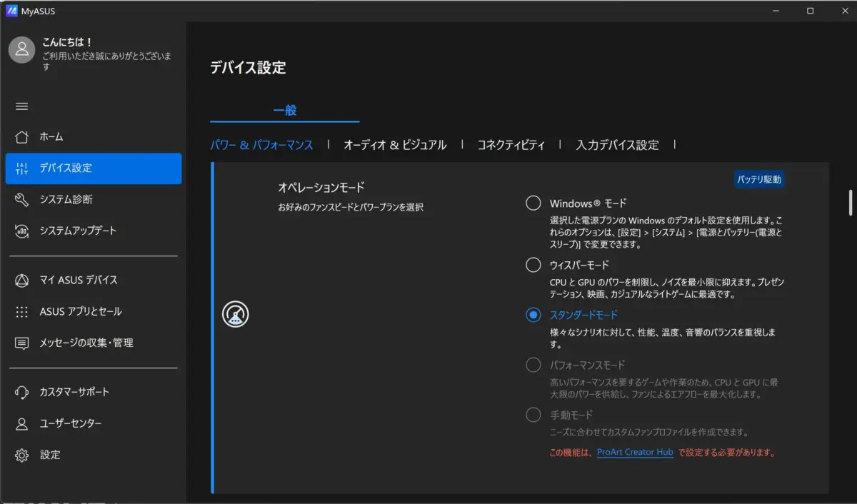The image size is (857, 504).
Task: Click the operation mode speedometer icon
Action: [236, 314]
